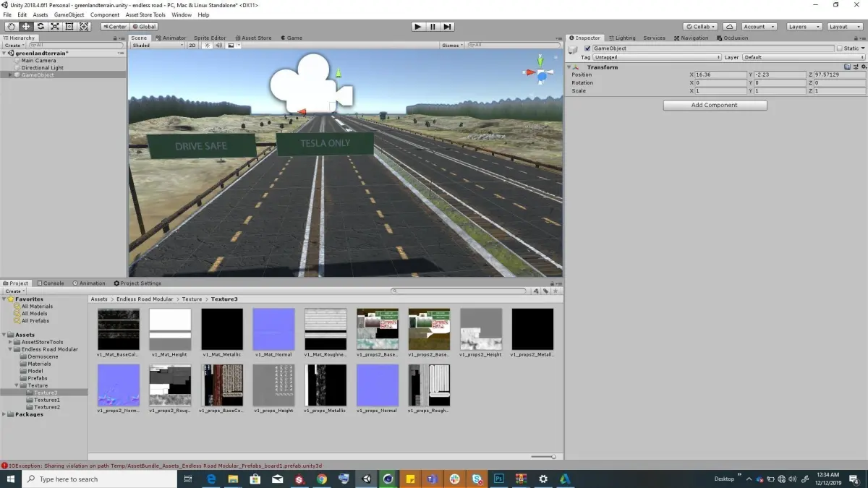This screenshot has width=868, height=488.
Task: Open the Component menu
Action: (105, 14)
